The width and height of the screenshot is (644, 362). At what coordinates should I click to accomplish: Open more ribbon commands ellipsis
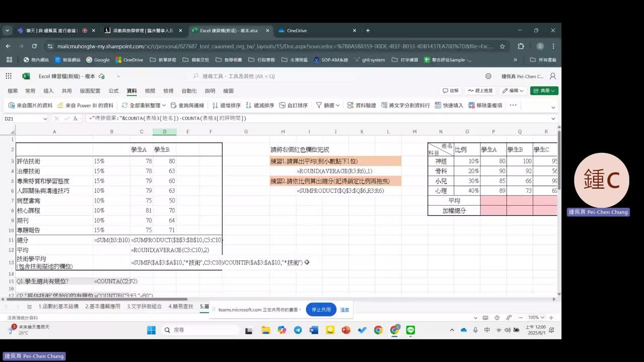[x=513, y=105]
